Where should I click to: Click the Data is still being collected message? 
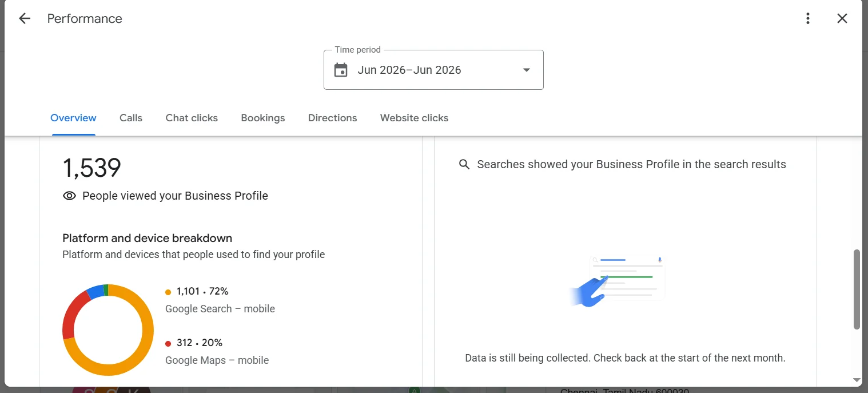(625, 358)
